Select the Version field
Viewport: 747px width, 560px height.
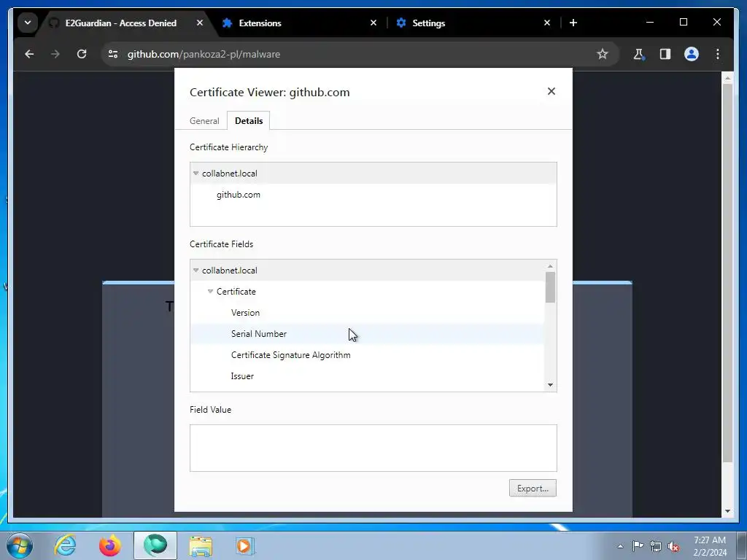tap(368, 313)
